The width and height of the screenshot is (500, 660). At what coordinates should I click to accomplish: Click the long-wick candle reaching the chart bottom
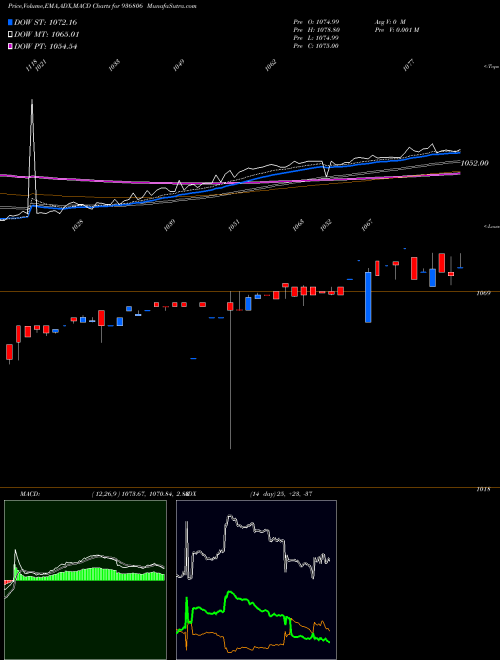(230, 370)
